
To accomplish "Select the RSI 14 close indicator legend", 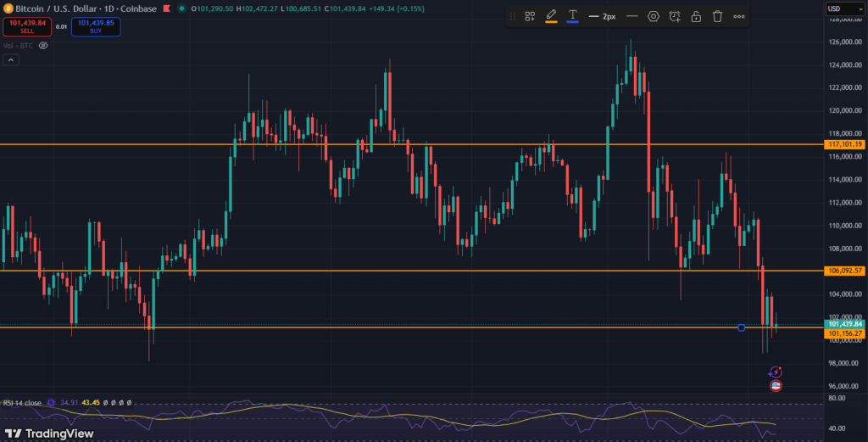I will click(22, 403).
